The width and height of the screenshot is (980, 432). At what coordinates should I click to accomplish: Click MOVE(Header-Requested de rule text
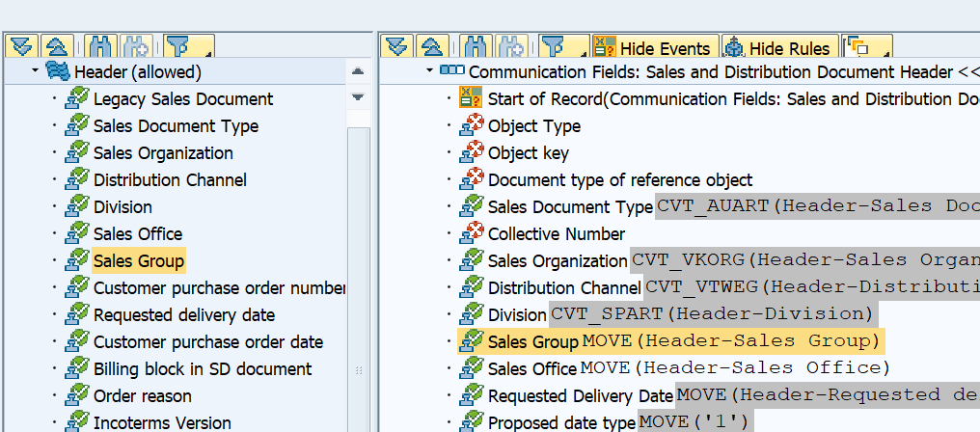tap(829, 394)
